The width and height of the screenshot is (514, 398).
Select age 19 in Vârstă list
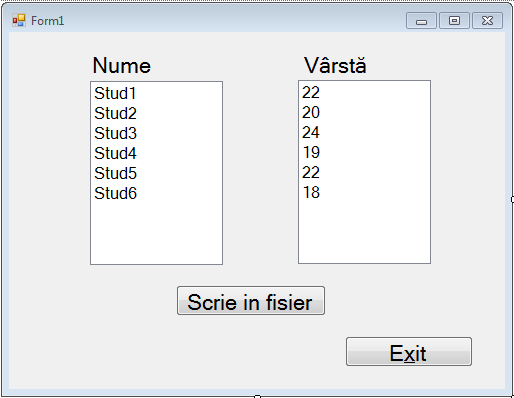point(364,152)
